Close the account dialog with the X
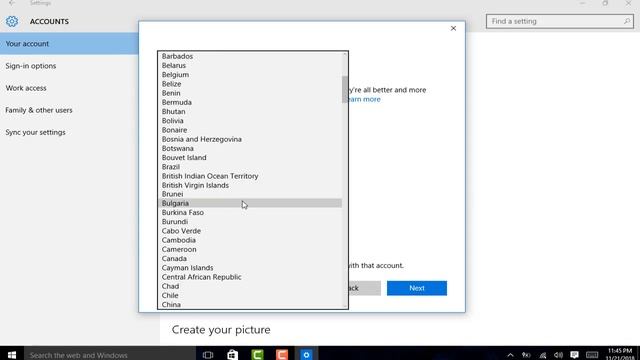The image size is (640, 360). click(453, 28)
